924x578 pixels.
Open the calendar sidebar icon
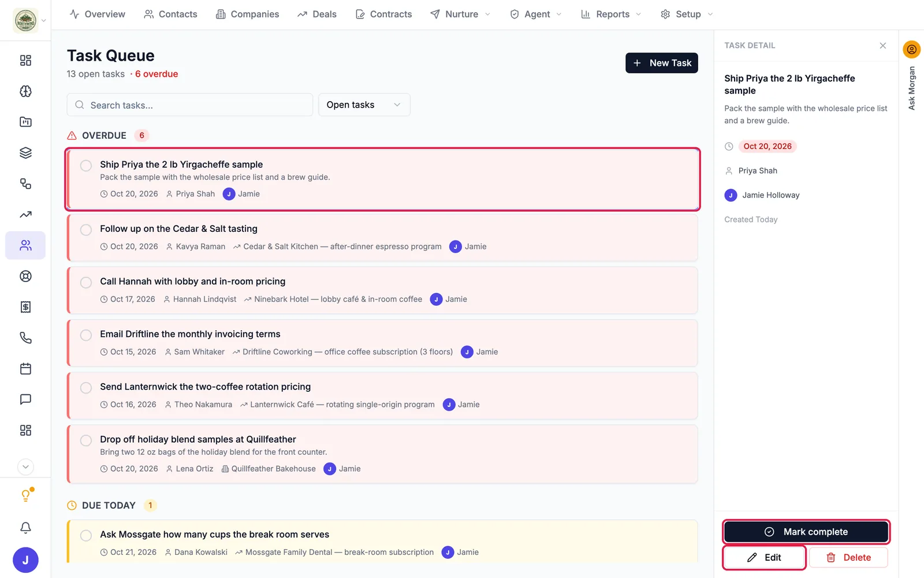25,369
